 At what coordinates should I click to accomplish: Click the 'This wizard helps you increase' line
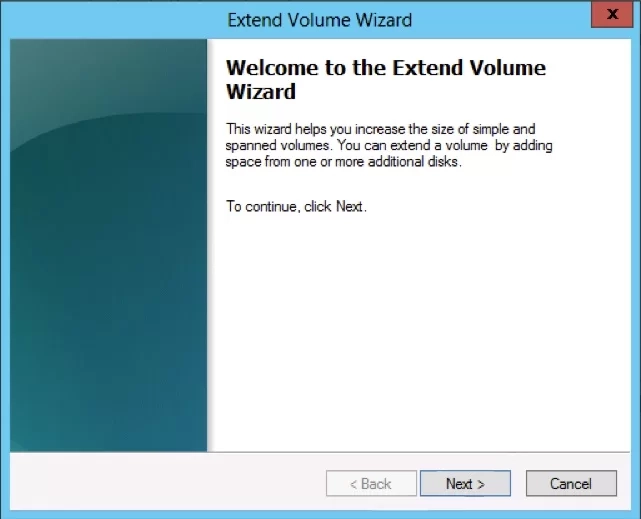pyautogui.click(x=380, y=130)
